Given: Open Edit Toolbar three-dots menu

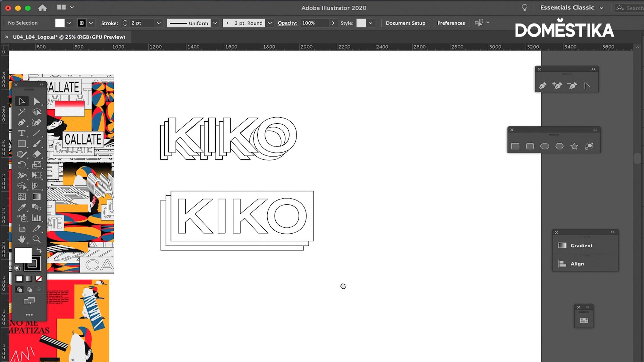Looking at the screenshot, I should coord(29,315).
